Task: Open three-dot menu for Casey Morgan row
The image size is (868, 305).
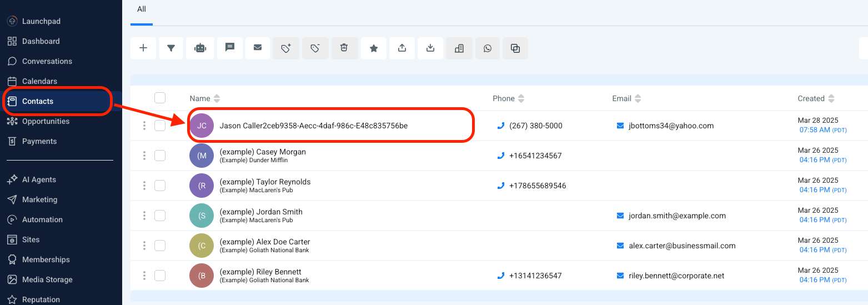Action: click(x=144, y=156)
